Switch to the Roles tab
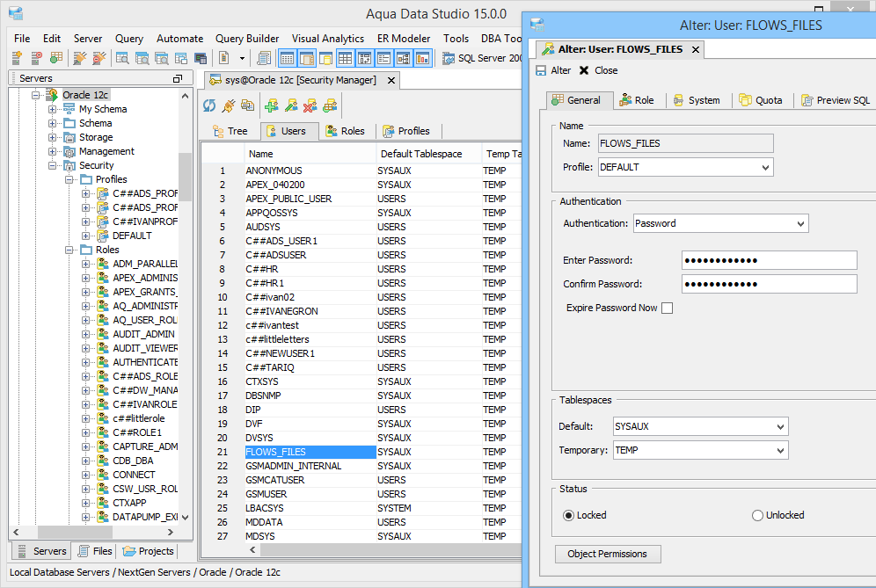Viewport: 876px width, 588px height. (345, 131)
